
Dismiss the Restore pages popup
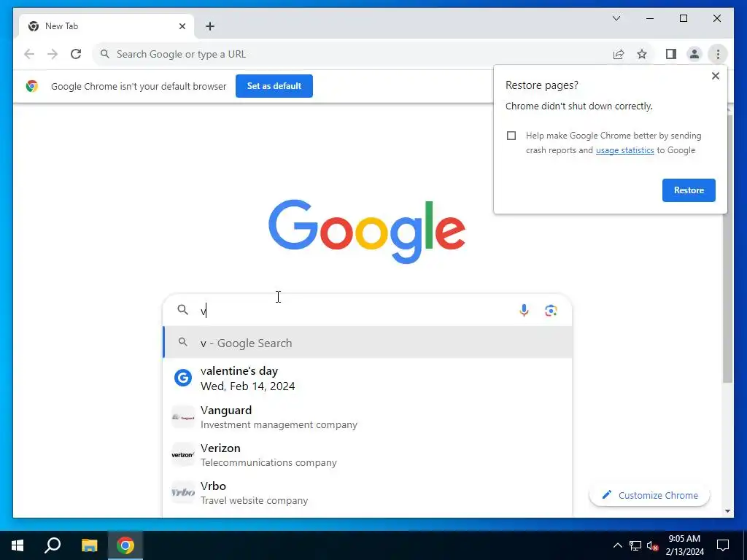click(x=715, y=76)
